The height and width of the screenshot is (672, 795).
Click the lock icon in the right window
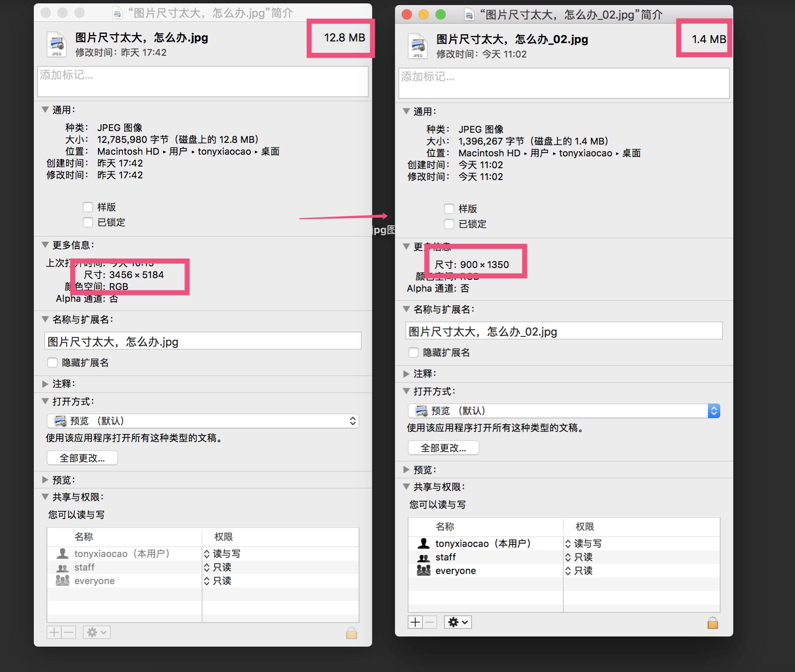click(x=712, y=623)
